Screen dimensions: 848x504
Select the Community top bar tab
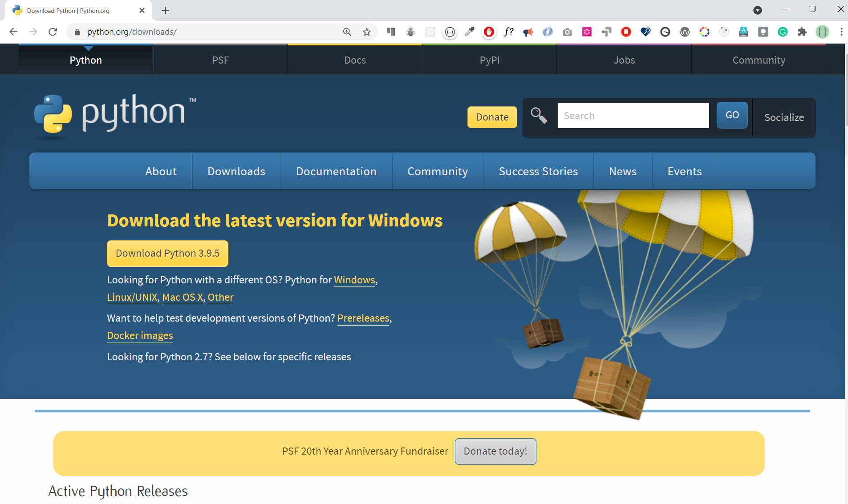[759, 60]
